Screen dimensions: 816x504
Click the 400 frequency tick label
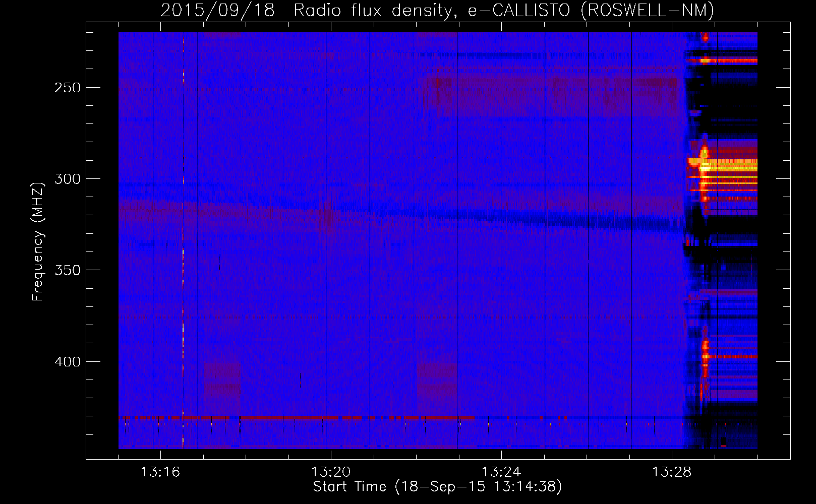pyautogui.click(x=68, y=362)
